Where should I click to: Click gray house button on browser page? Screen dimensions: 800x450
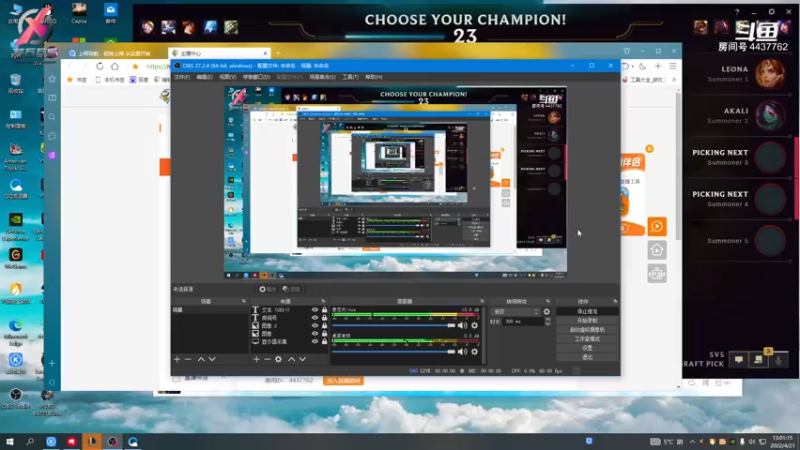[657, 250]
